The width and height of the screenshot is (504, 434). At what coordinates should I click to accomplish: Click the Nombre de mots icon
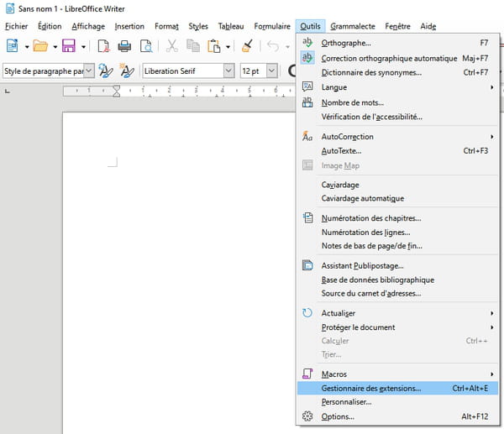point(307,102)
